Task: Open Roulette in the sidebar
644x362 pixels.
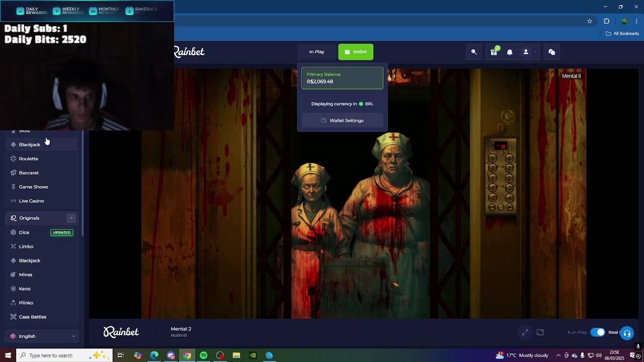Action: [42, 159]
